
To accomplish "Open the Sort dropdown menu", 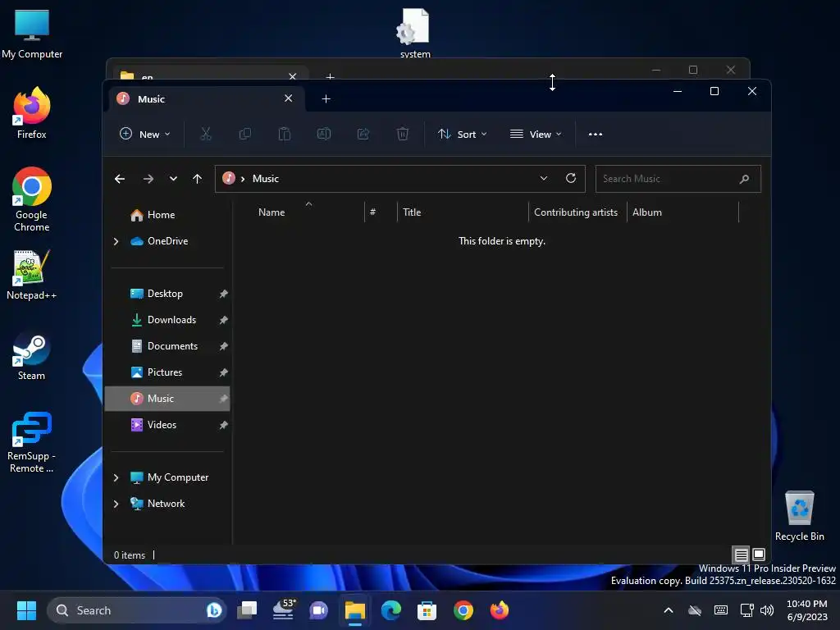I will 462,134.
